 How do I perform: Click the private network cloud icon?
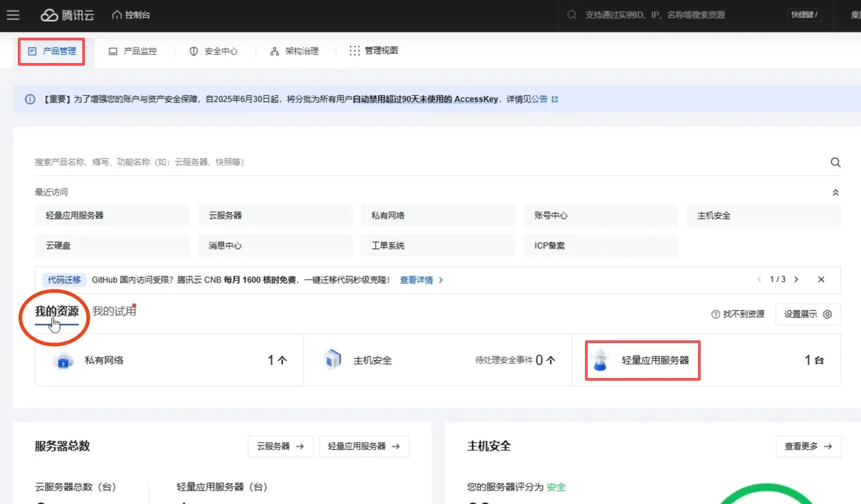63,360
